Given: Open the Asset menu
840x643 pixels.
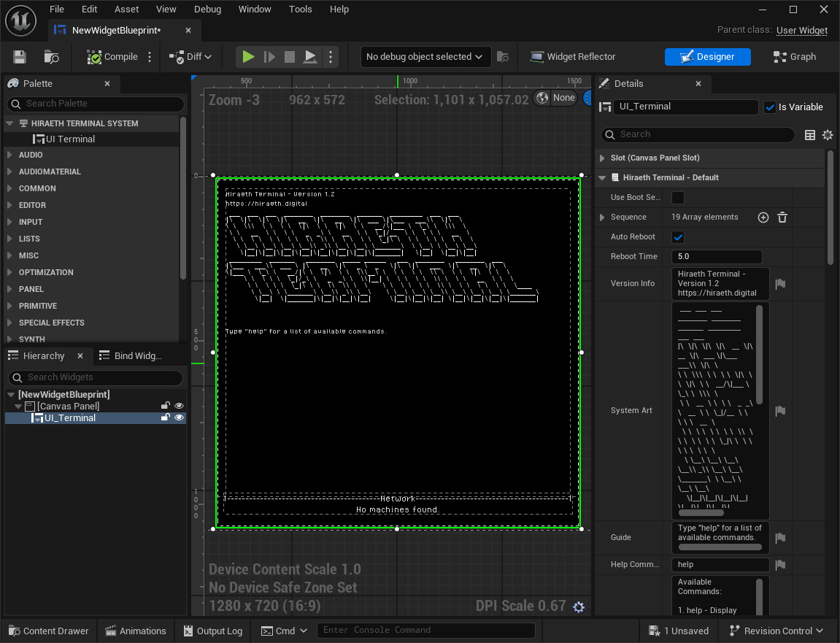Looking at the screenshot, I should pos(126,9).
